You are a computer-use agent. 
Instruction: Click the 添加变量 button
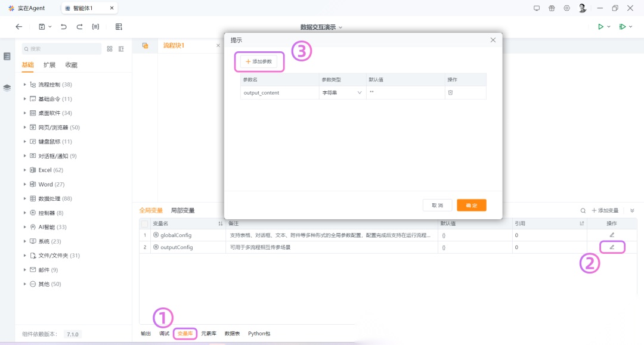tap(605, 210)
